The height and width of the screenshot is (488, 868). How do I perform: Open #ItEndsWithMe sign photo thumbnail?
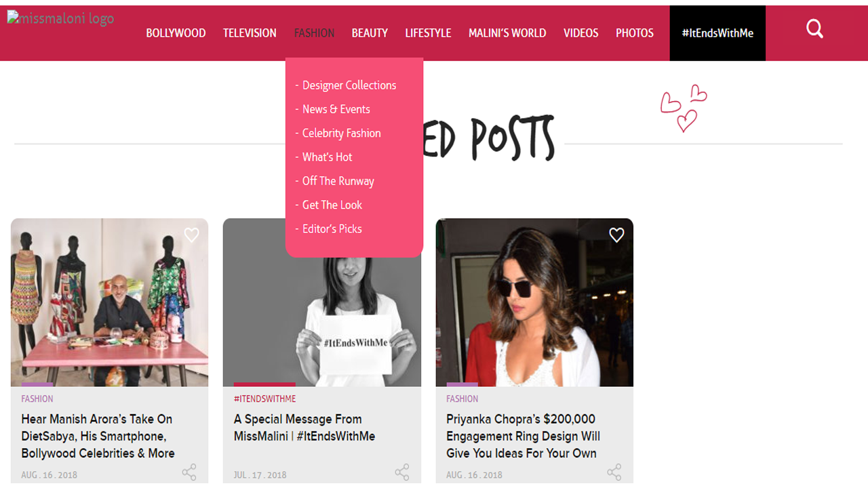[322, 302]
